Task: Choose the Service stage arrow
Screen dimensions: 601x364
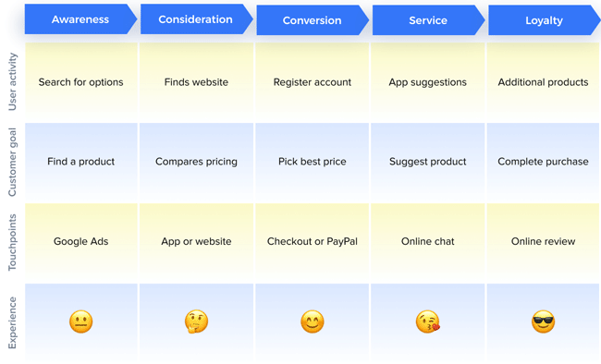Action: pyautogui.click(x=428, y=20)
